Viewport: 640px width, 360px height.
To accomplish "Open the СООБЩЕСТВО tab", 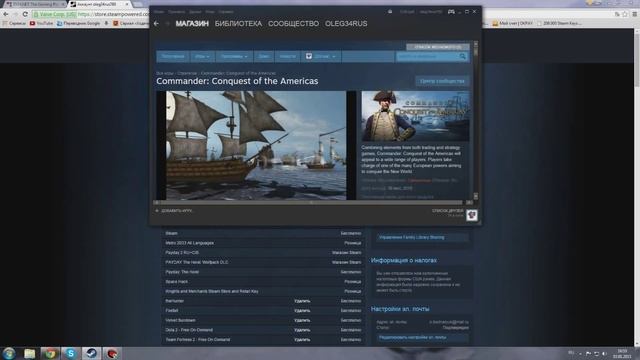I will pos(293,24).
